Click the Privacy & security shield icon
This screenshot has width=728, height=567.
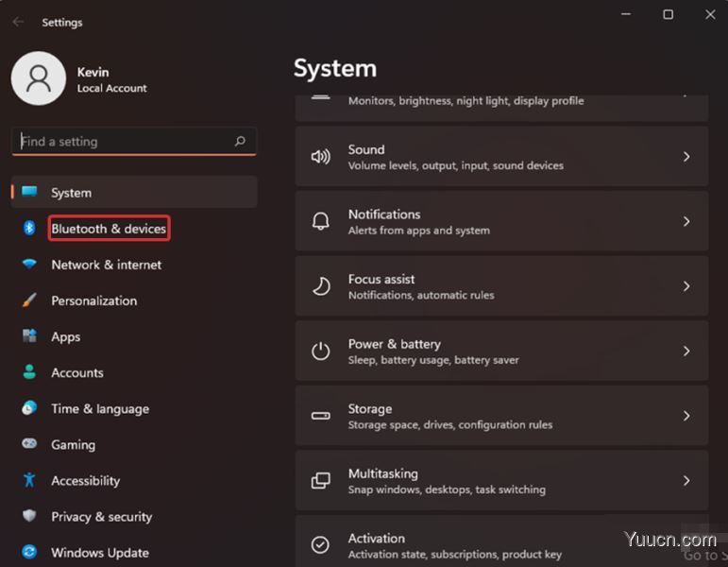[29, 517]
